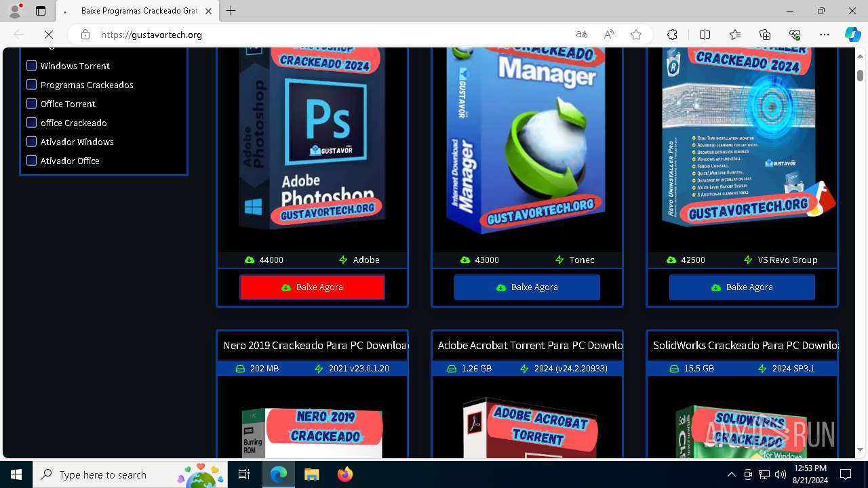Open the Edge profile icon
868x488 pixels.
coord(15,11)
